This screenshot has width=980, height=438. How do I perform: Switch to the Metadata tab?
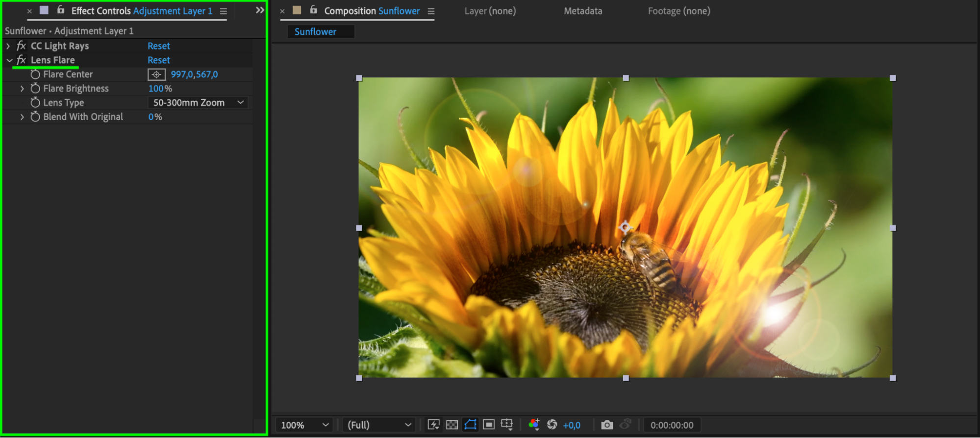click(x=582, y=11)
